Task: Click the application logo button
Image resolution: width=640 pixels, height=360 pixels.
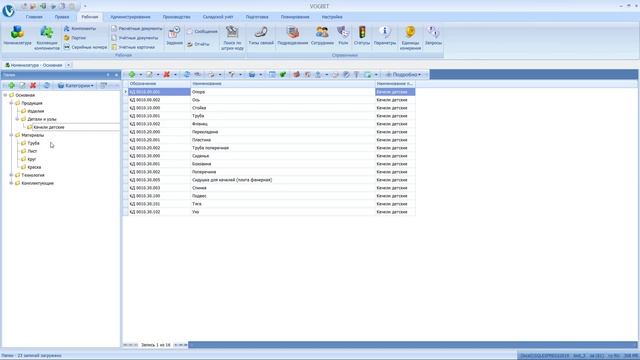Action: [x=8, y=11]
